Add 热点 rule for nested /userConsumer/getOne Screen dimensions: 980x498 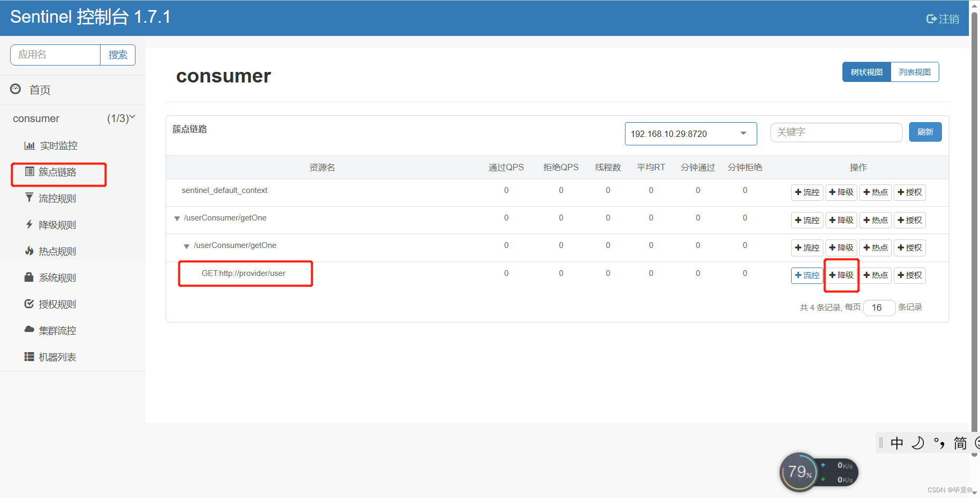click(876, 247)
